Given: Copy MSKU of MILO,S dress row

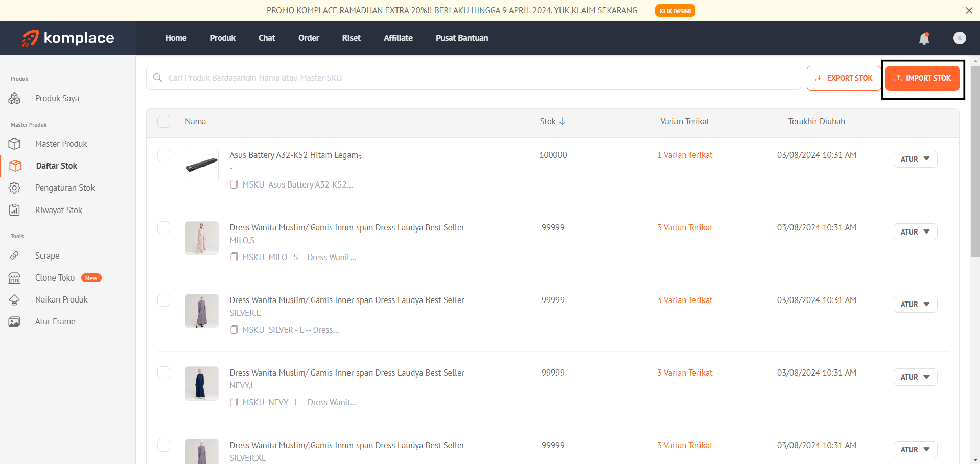Looking at the screenshot, I should [x=234, y=257].
